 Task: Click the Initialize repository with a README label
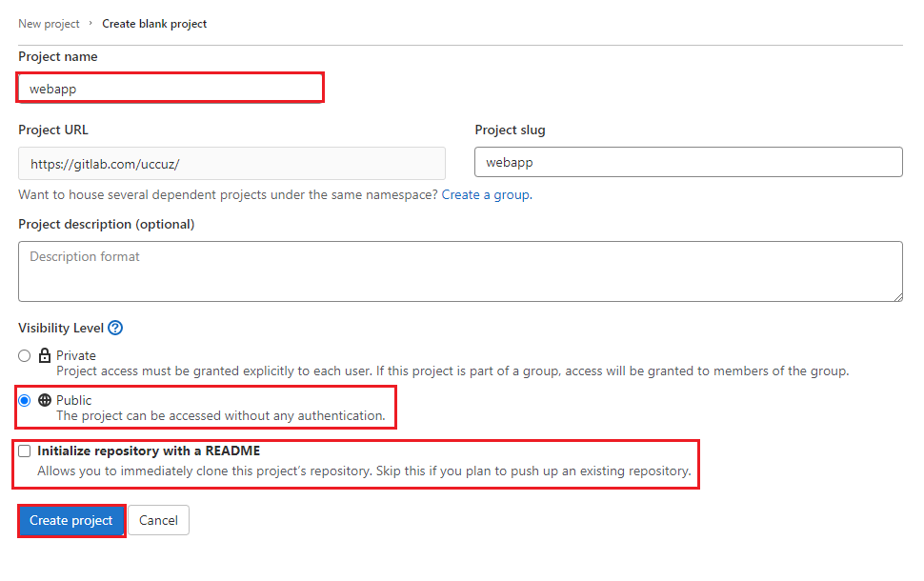tap(149, 451)
